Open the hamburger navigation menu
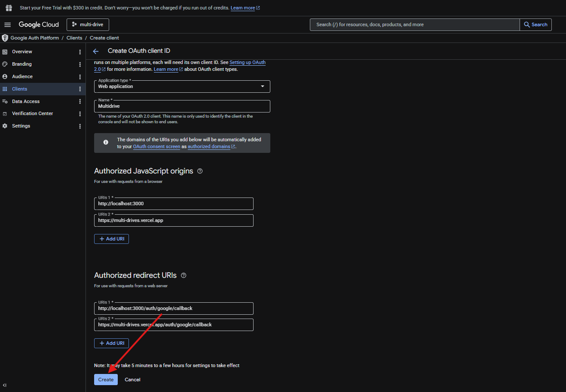 point(7,25)
